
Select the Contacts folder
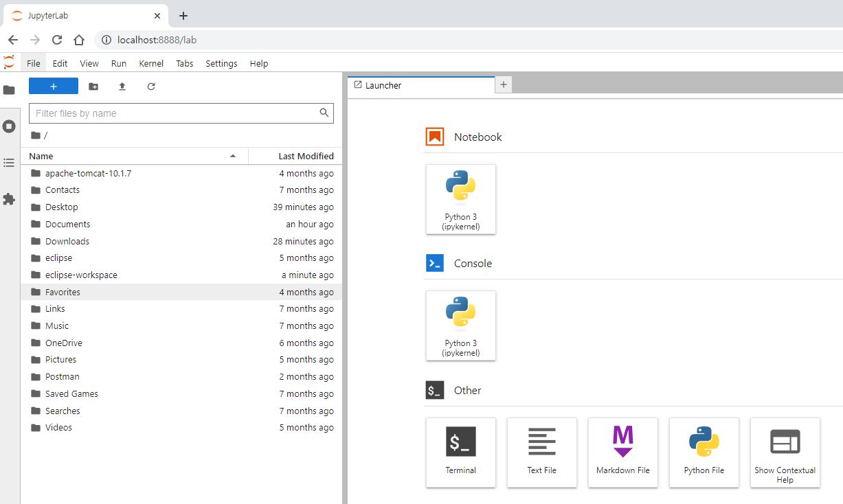(x=181, y=190)
